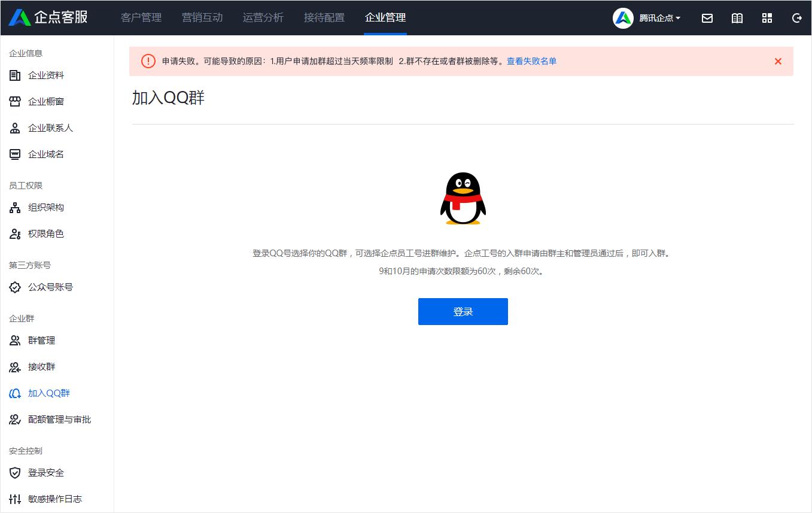Screen dimensions: 812x513
Task: Open the mail message icon
Action: 707,18
